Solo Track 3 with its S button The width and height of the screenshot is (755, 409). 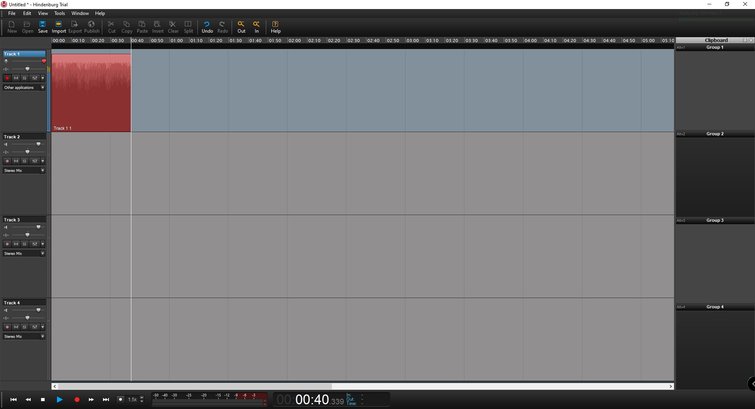[25, 244]
